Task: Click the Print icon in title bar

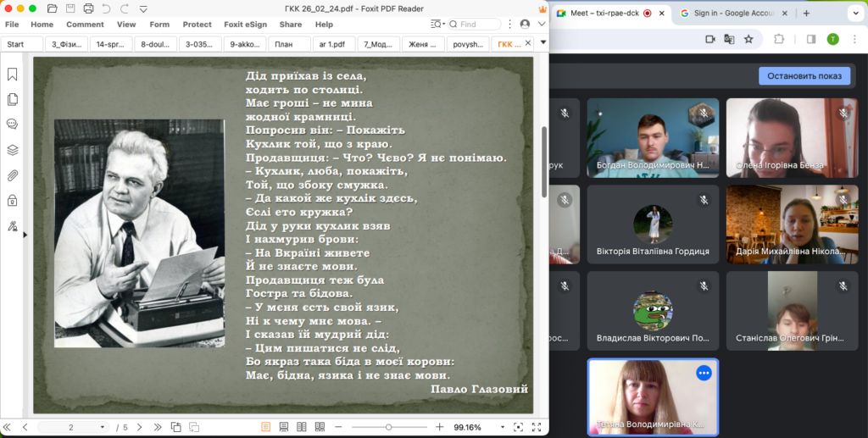Action: pos(89,9)
